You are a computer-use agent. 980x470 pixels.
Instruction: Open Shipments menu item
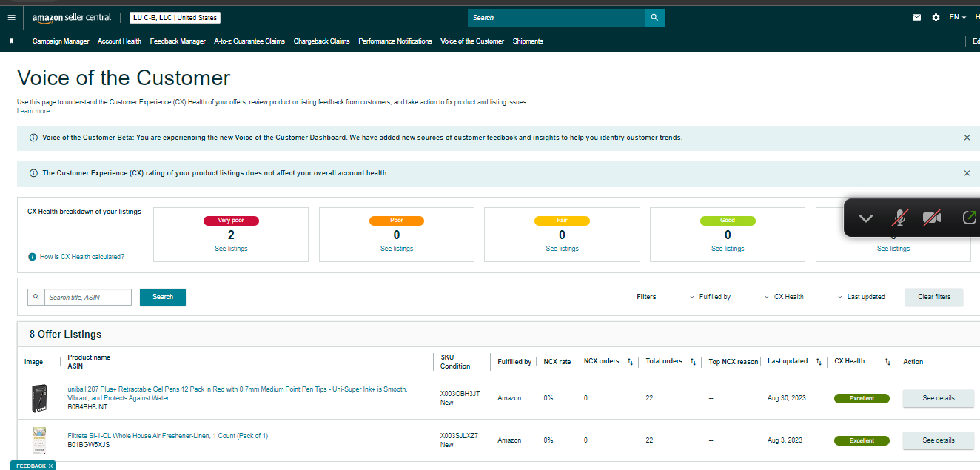(528, 41)
